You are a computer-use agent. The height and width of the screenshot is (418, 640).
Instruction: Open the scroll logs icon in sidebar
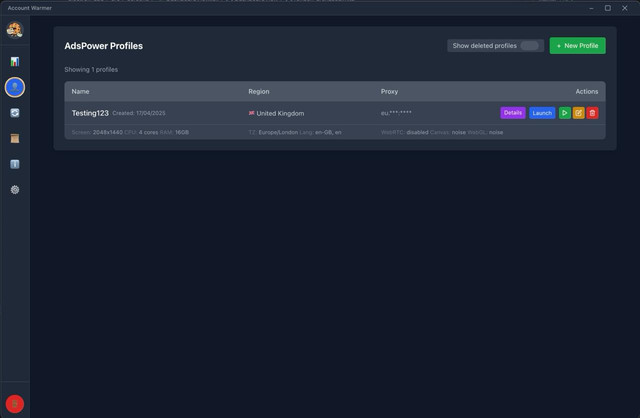click(15, 139)
